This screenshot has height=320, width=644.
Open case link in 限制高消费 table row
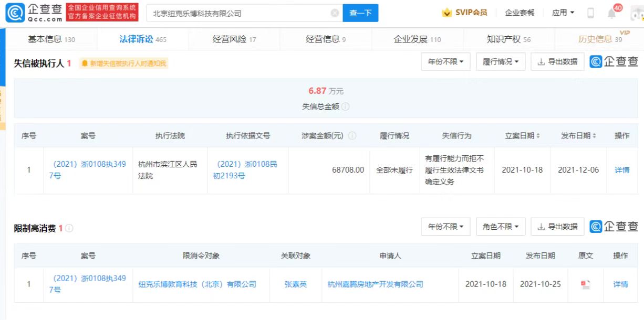[x=88, y=284]
